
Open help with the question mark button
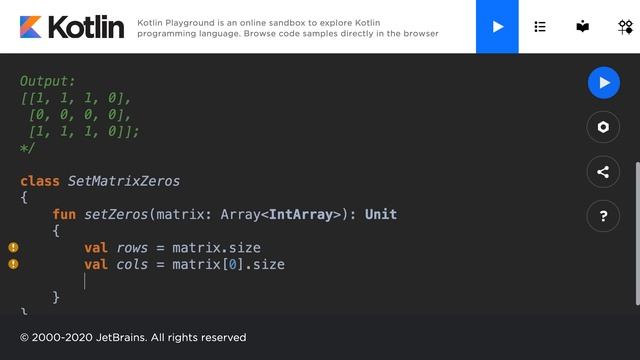tap(603, 216)
